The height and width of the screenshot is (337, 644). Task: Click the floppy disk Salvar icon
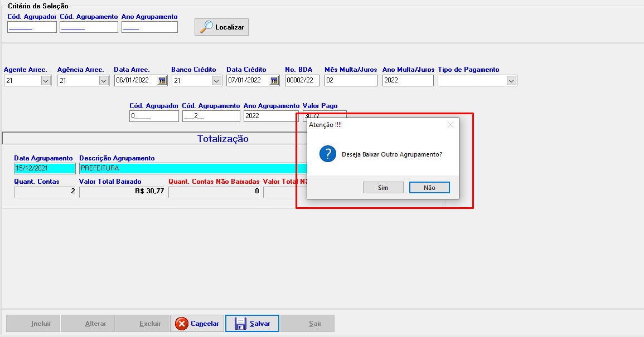240,324
